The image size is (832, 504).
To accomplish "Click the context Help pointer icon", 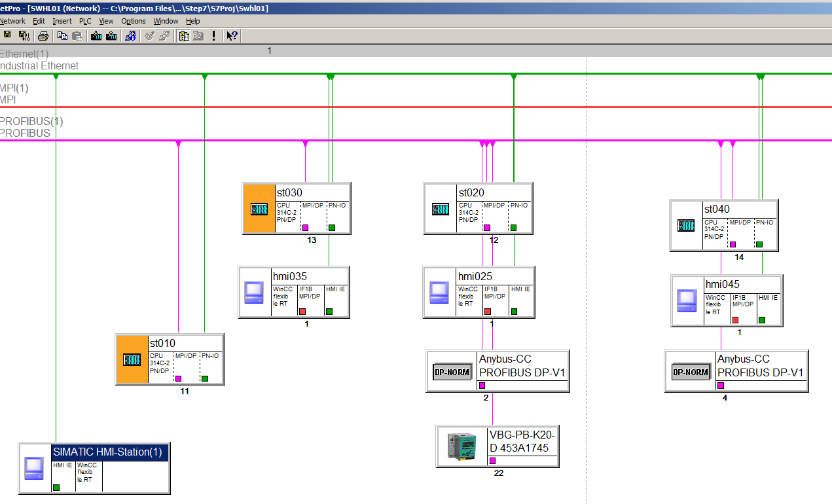I will pyautogui.click(x=232, y=35).
